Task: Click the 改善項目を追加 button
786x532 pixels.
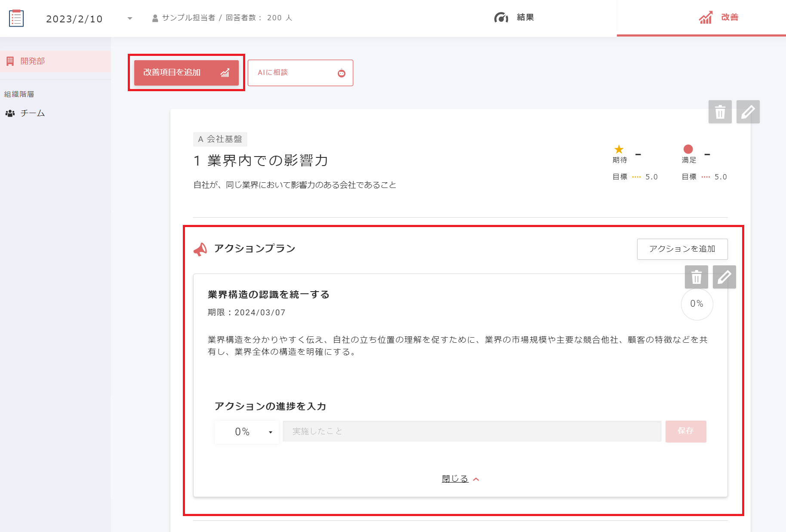Action: click(186, 73)
